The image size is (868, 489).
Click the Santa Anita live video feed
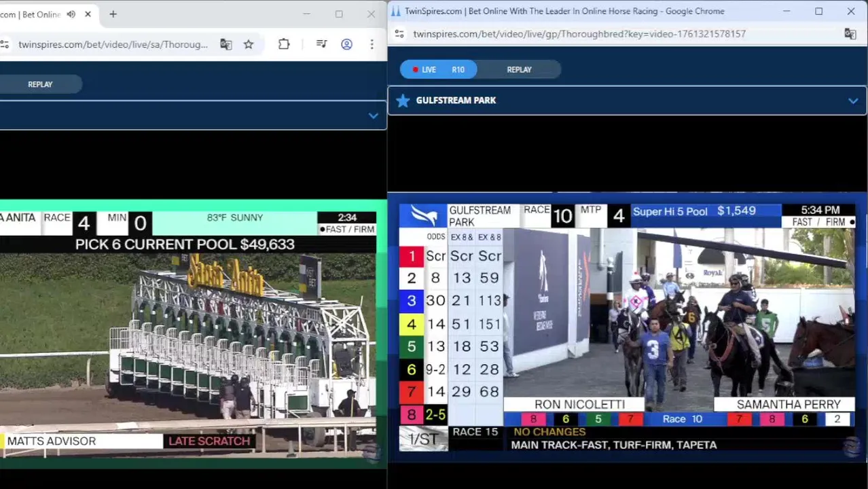188,334
